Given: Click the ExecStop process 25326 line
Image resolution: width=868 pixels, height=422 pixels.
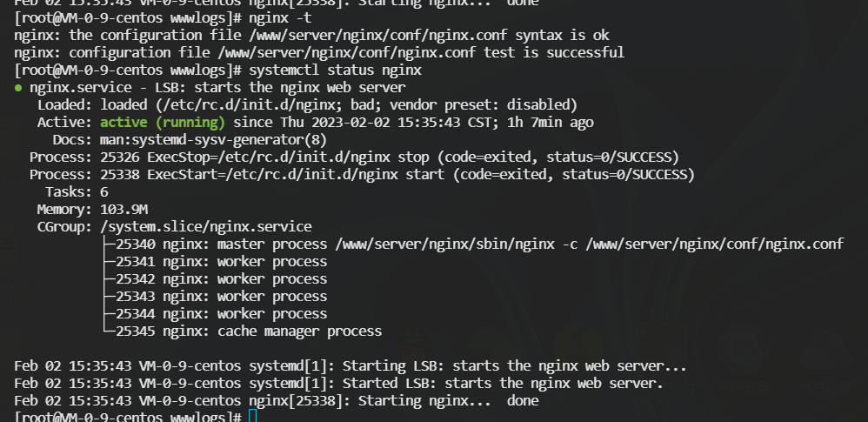Looking at the screenshot, I should pos(354,157).
